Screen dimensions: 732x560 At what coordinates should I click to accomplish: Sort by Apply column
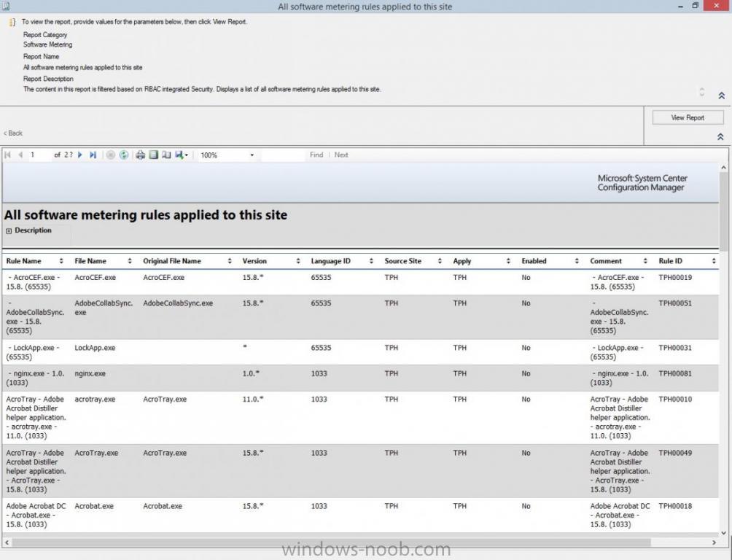tap(508, 261)
